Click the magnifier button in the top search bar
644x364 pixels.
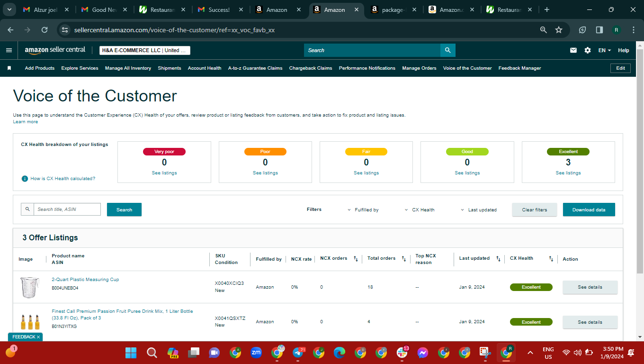tap(447, 50)
